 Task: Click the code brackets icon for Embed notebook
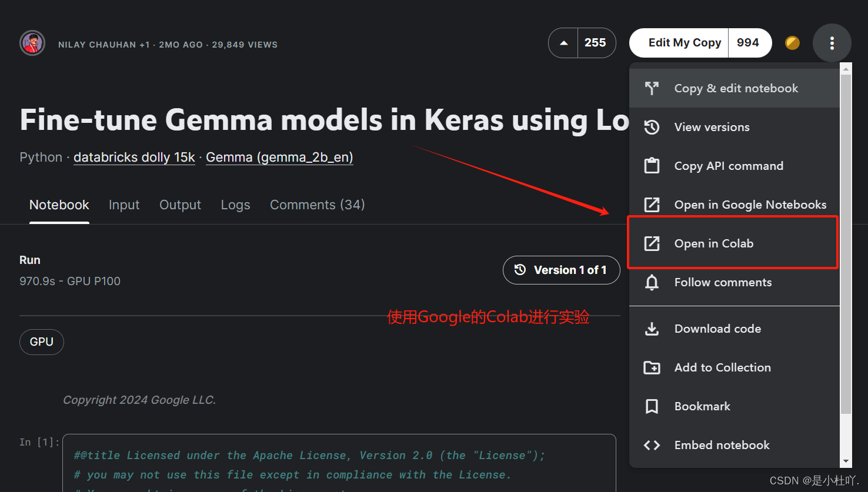652,445
